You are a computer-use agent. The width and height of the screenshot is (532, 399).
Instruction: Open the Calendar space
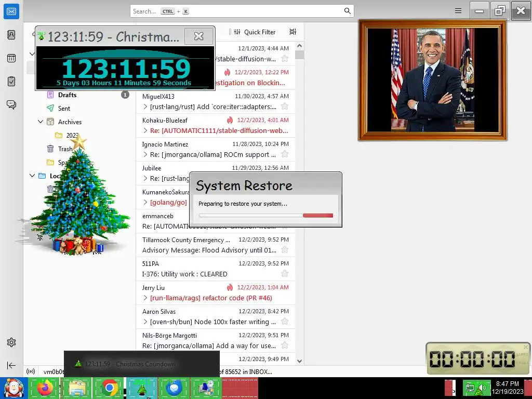[x=11, y=58]
